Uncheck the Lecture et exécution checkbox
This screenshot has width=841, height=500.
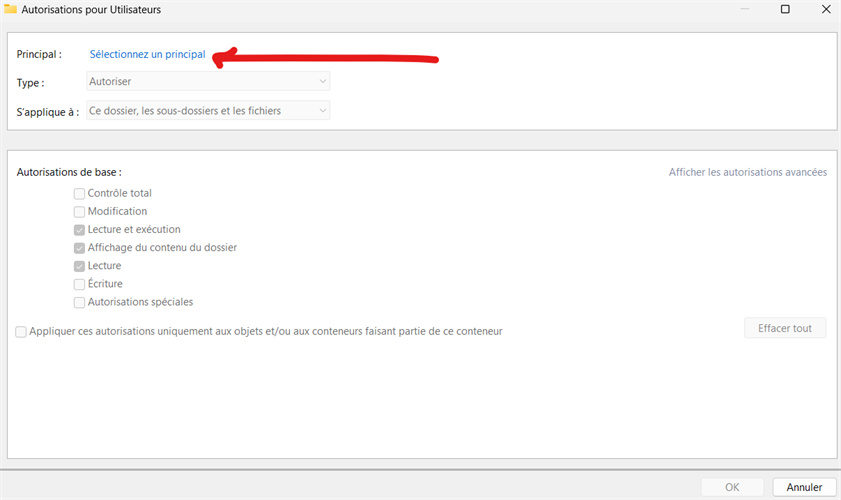click(x=79, y=230)
